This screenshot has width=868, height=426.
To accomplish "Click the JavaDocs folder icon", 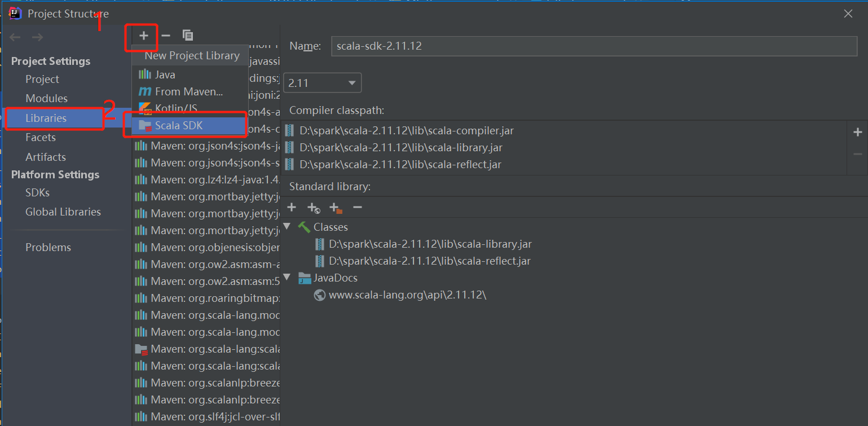I will pos(305,278).
